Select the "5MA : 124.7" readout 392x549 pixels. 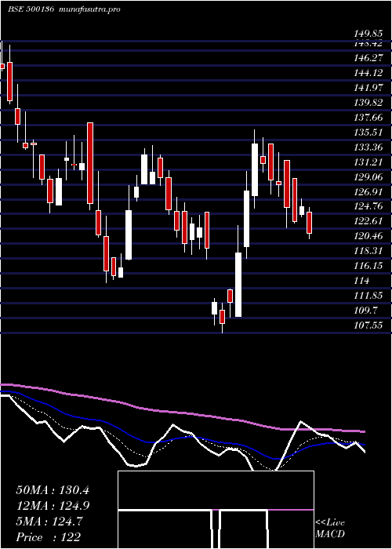49,522
